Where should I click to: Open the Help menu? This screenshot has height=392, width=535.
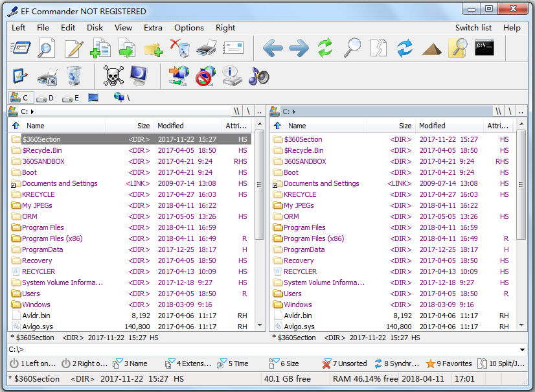pos(512,28)
